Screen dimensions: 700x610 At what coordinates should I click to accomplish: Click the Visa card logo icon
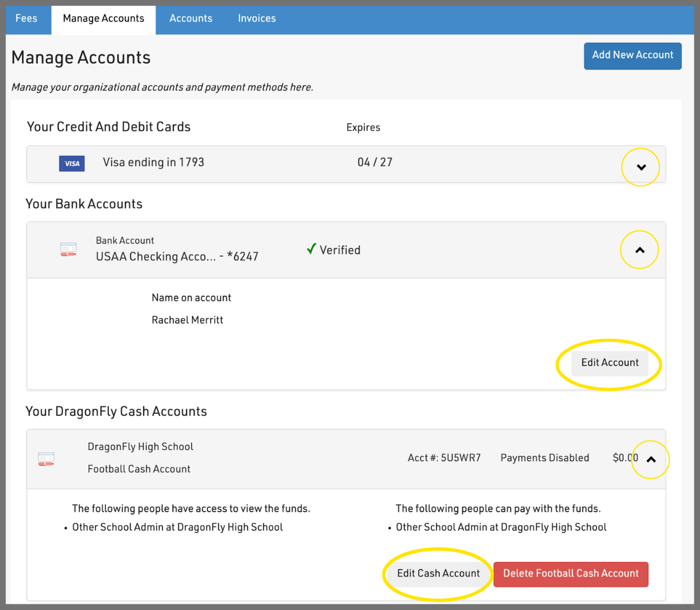click(72, 164)
